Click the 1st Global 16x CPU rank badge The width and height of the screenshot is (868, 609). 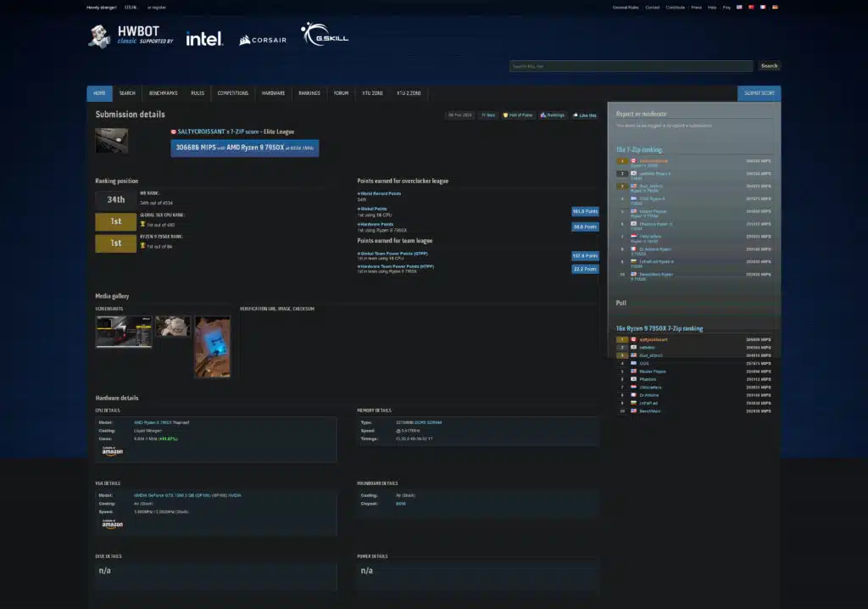tap(115, 221)
